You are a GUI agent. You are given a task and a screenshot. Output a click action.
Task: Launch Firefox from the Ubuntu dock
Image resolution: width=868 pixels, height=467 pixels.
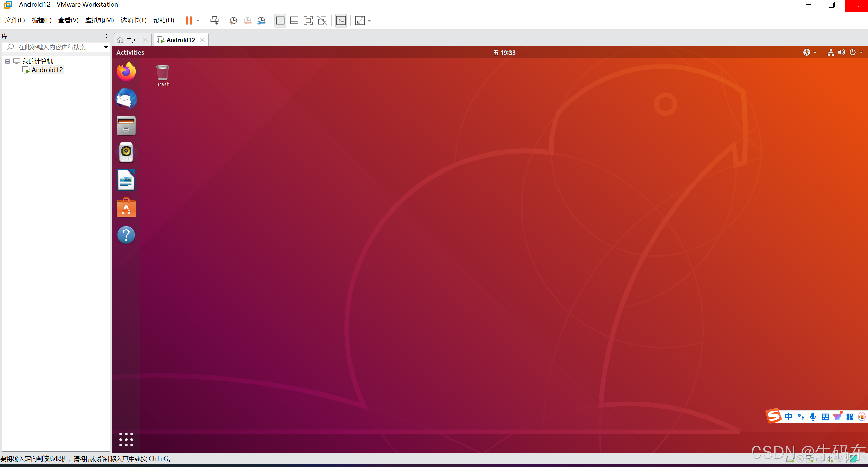click(126, 72)
